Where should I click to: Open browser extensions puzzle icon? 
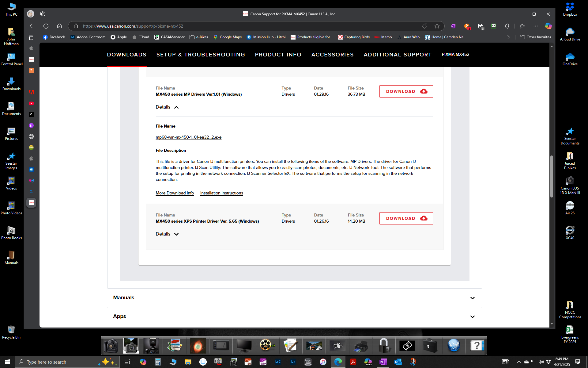pyautogui.click(x=507, y=26)
